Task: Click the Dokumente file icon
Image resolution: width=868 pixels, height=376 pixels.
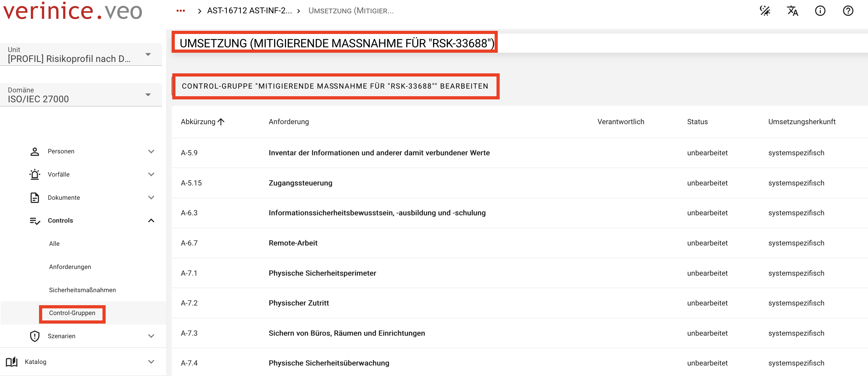Action: 35,198
